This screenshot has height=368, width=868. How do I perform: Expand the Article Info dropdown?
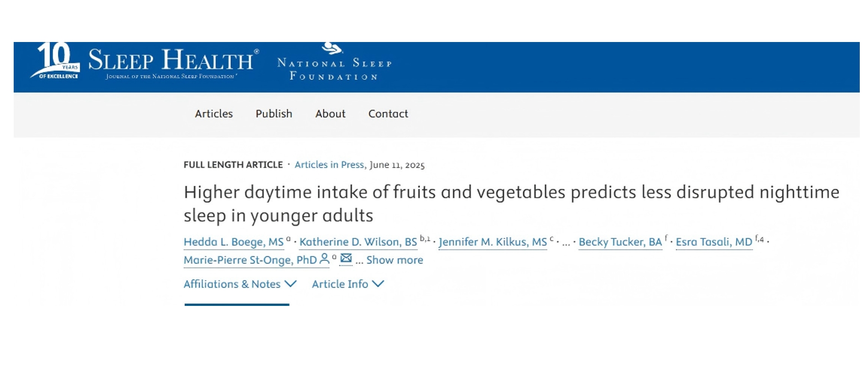click(x=348, y=284)
